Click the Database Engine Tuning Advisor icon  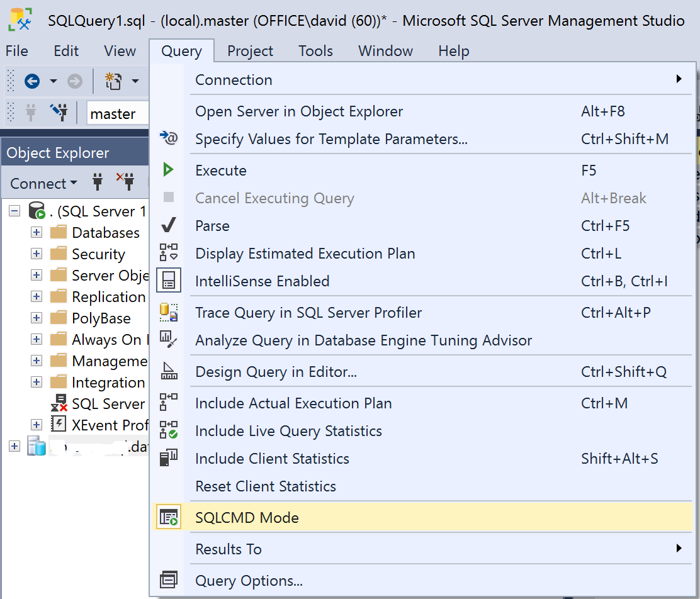pyautogui.click(x=169, y=340)
